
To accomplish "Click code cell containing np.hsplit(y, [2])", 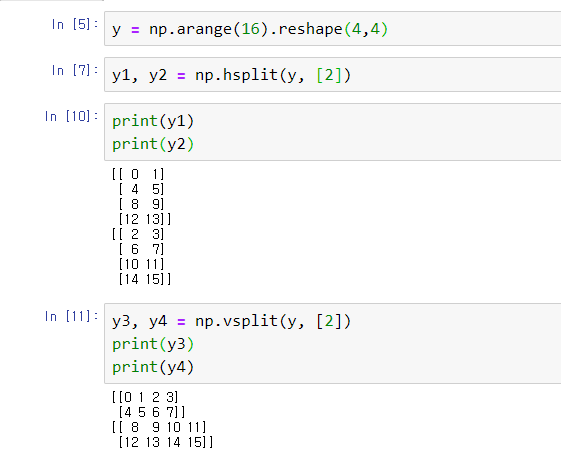I will 333,75.
